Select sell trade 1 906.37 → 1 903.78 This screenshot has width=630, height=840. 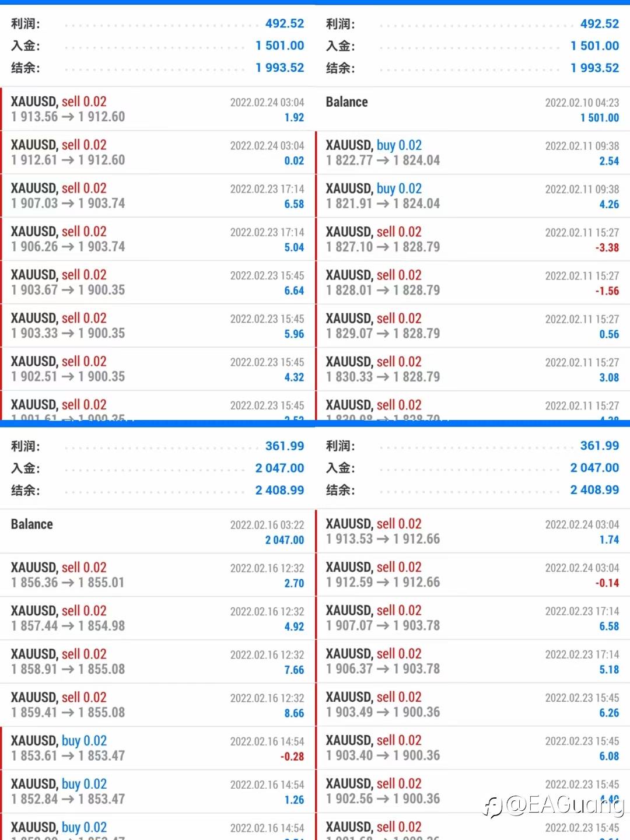[x=473, y=661]
